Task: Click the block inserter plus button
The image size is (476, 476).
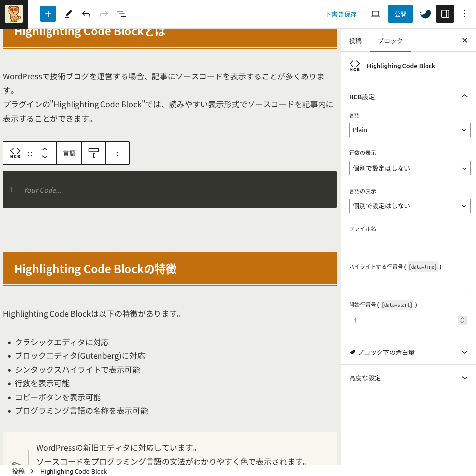Action: [48, 14]
